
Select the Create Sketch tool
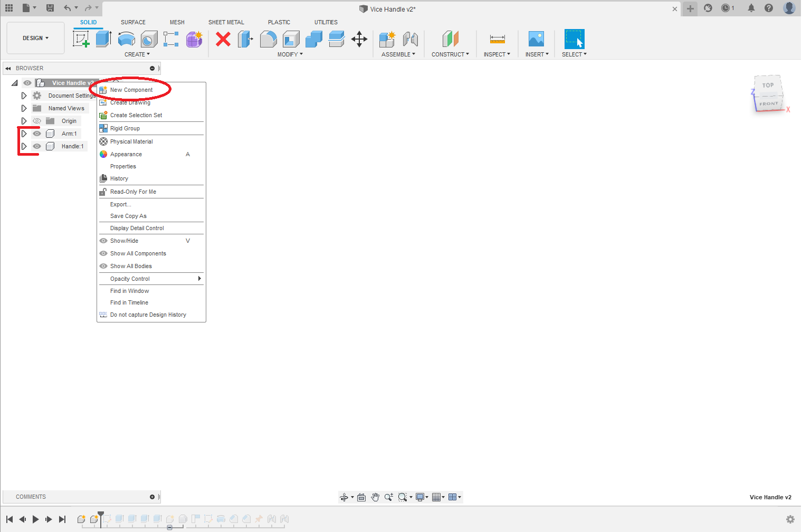tap(81, 38)
